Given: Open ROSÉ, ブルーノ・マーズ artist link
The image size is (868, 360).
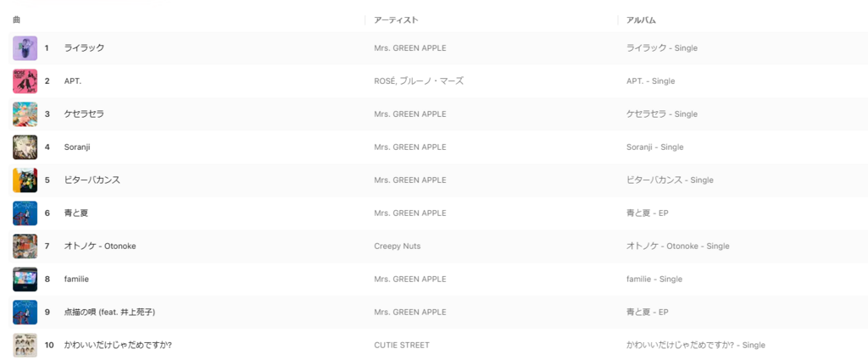Looking at the screenshot, I should click(x=419, y=81).
